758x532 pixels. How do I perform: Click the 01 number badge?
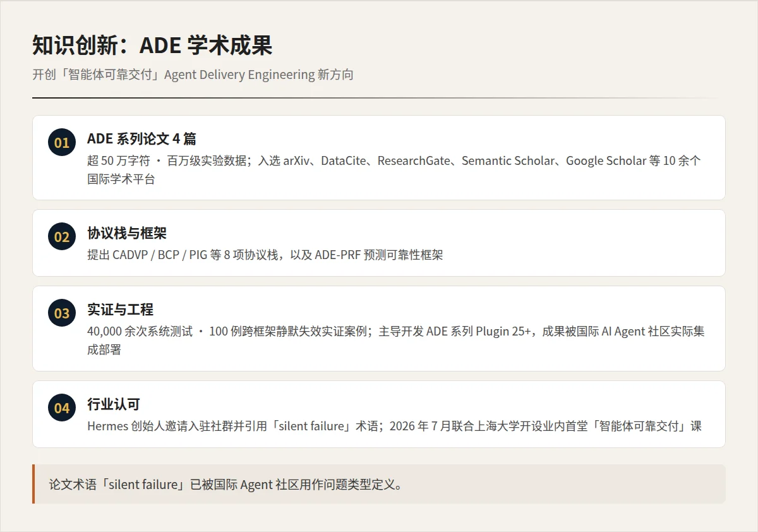point(62,142)
